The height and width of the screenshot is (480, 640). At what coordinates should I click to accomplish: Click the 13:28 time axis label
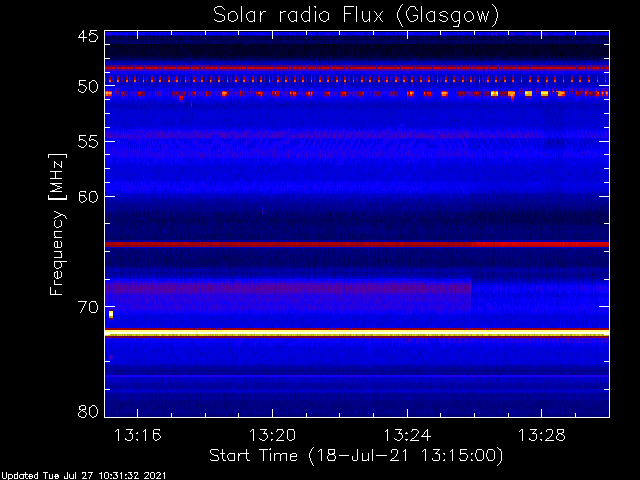(542, 435)
